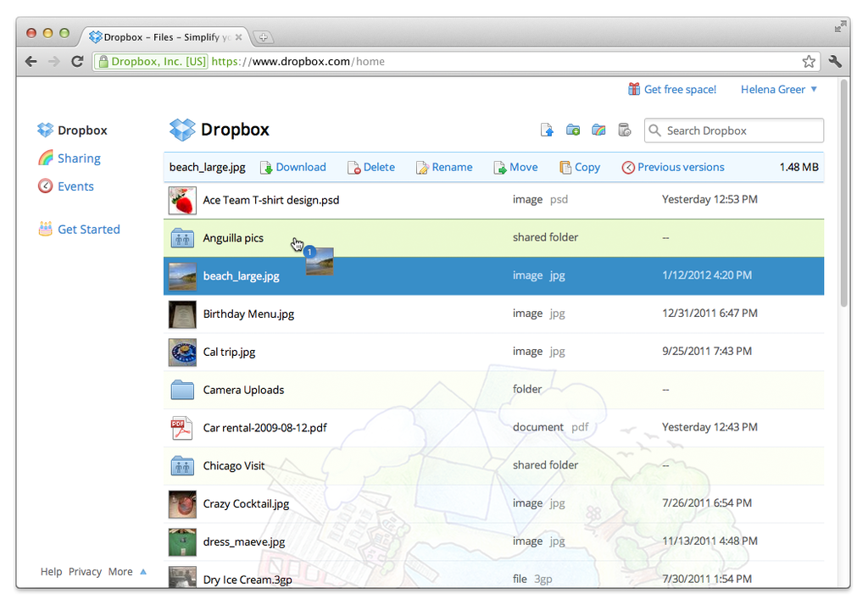Open the Chrome wrench menu
Image resolution: width=868 pixels, height=605 pixels.
[835, 62]
